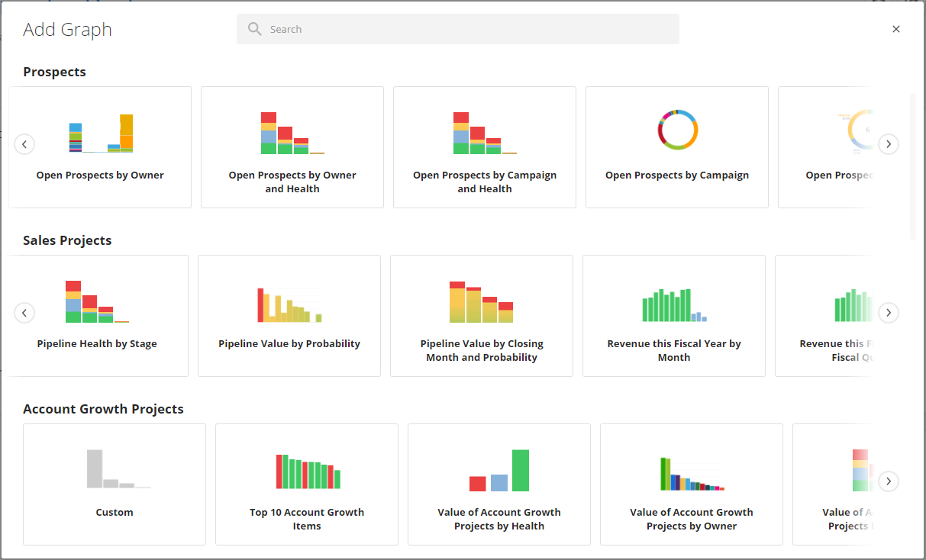Show more Account Growth Projects graphs

888,481
